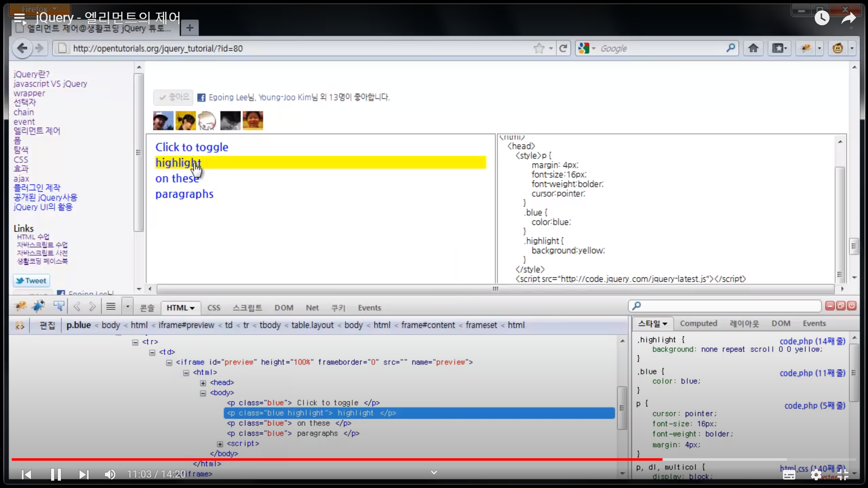The width and height of the screenshot is (868, 488).
Task: Open the video settings gear
Action: (816, 474)
